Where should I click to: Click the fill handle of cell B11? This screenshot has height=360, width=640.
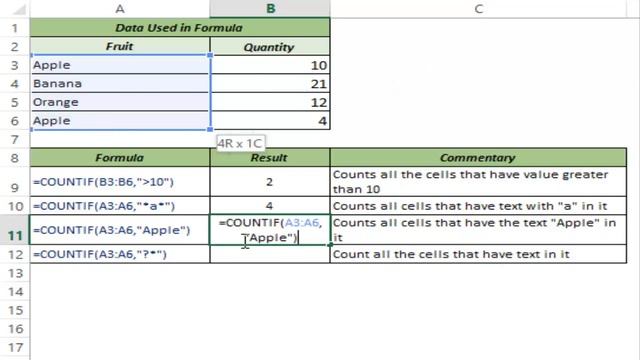[x=330, y=245]
